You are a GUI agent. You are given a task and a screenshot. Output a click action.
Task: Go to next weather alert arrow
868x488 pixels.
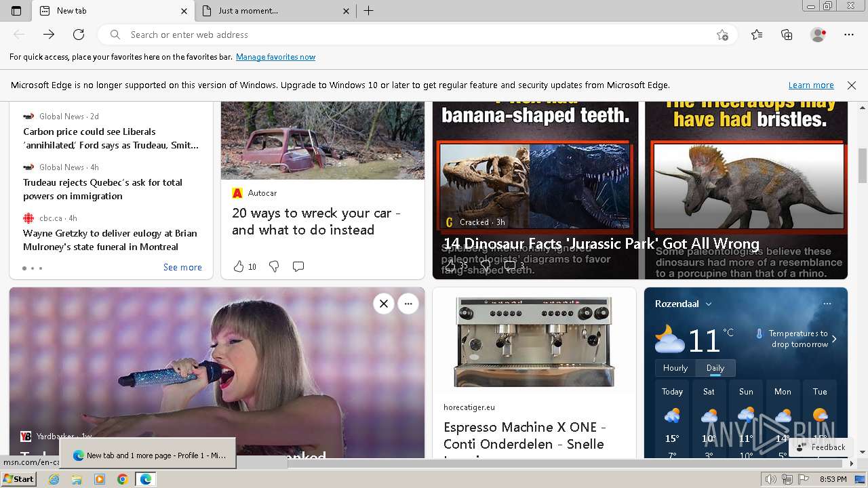pyautogui.click(x=834, y=339)
